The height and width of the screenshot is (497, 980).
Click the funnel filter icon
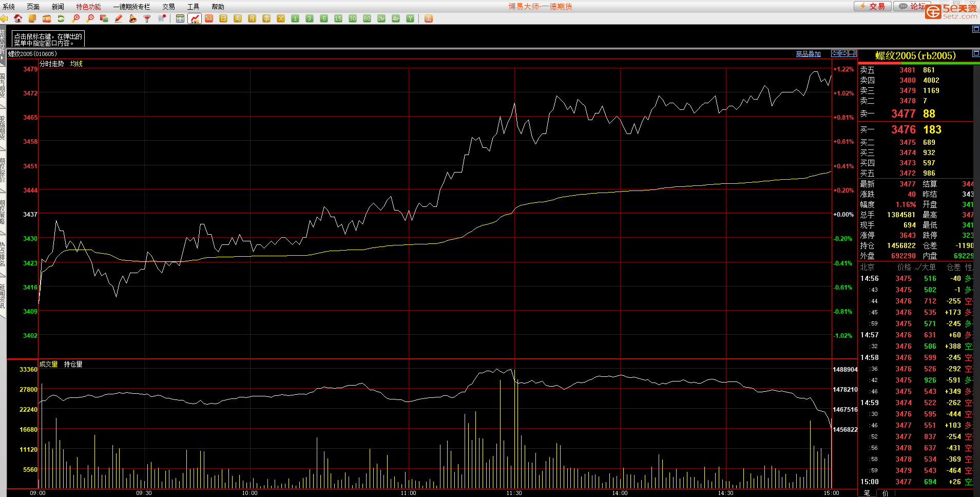(147, 18)
